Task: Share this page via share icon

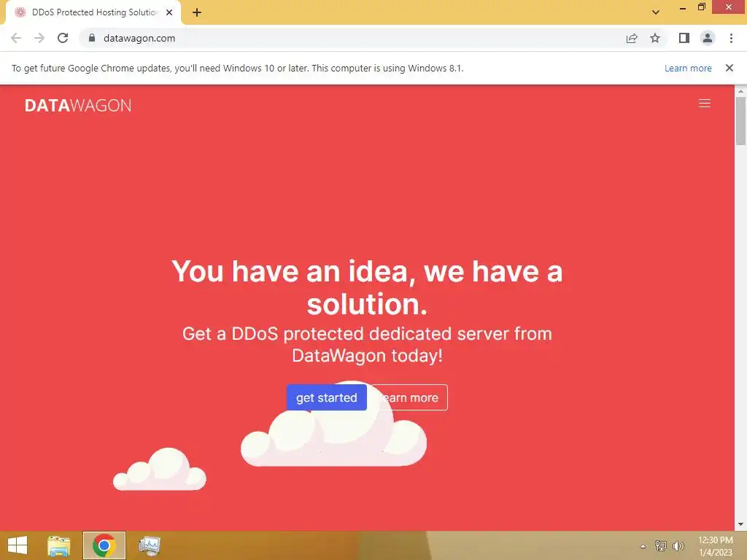Action: (x=632, y=38)
